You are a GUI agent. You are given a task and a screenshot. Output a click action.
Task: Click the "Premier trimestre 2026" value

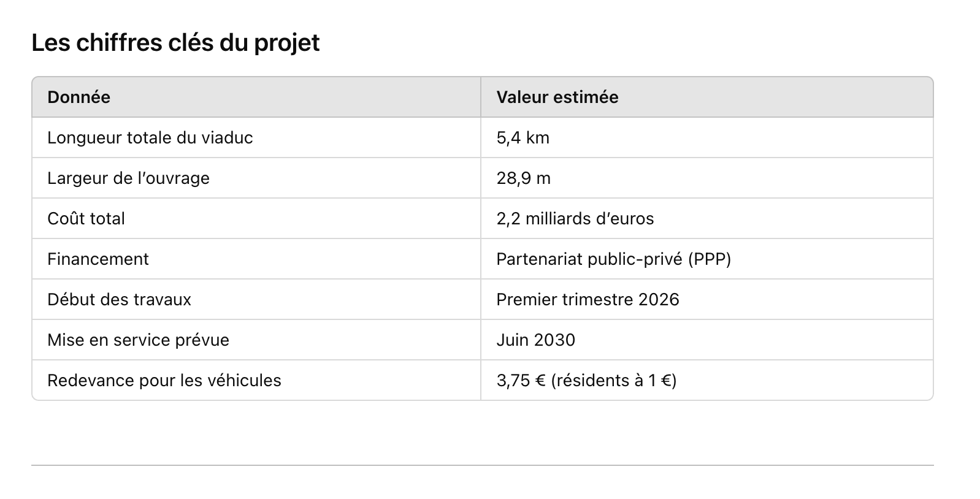click(588, 300)
